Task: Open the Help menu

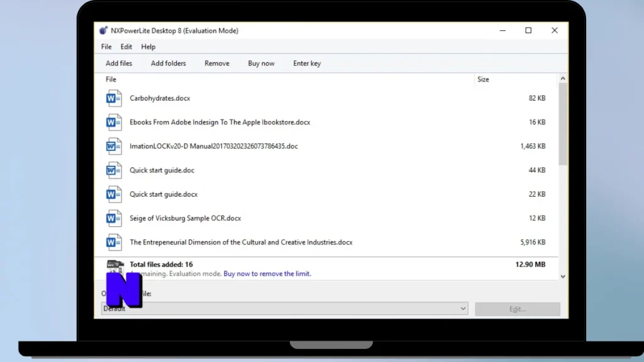Action: pyautogui.click(x=148, y=47)
